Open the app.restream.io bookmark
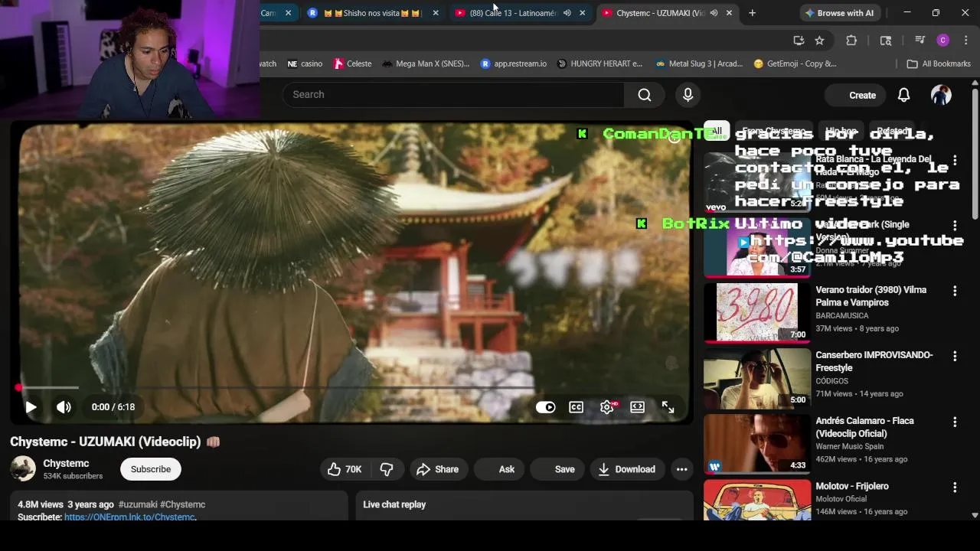Image resolution: width=980 pixels, height=551 pixels. (514, 64)
